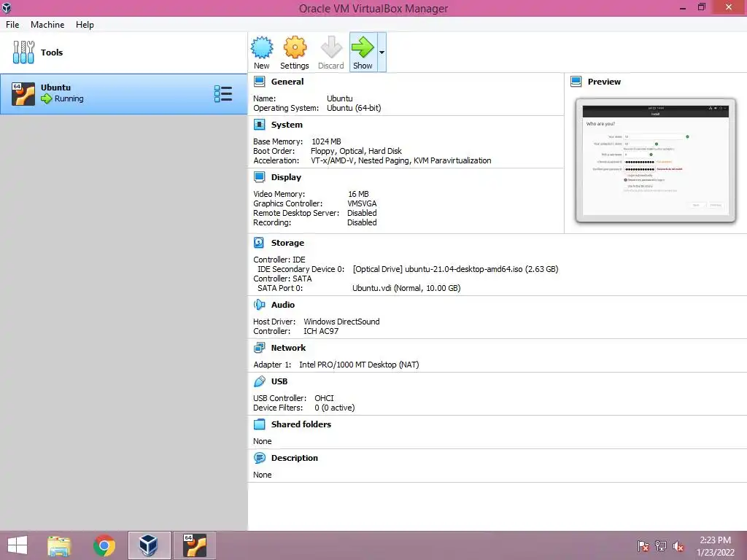The image size is (747, 560).
Task: Click the VirtualBox title bar icon
Action: tap(6, 8)
